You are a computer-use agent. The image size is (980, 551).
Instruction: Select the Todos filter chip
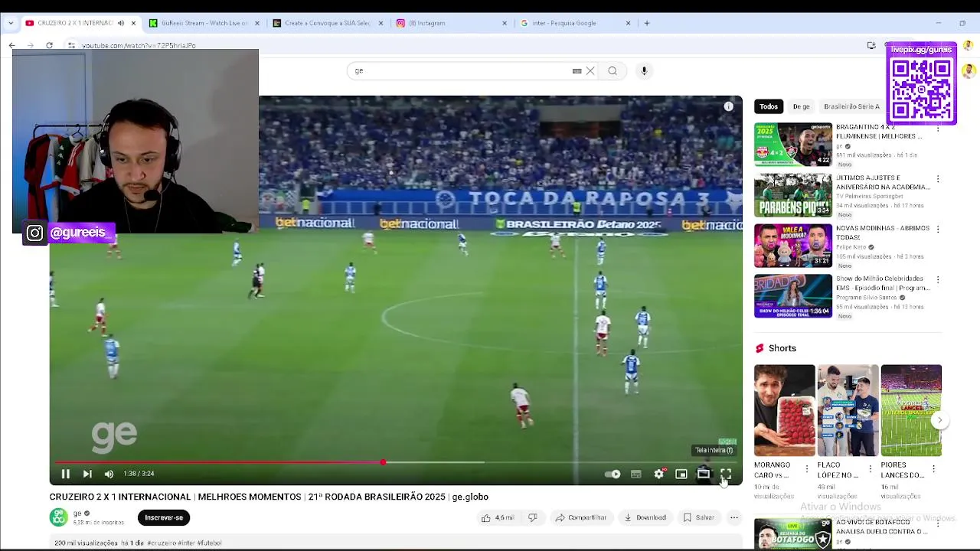click(x=769, y=106)
